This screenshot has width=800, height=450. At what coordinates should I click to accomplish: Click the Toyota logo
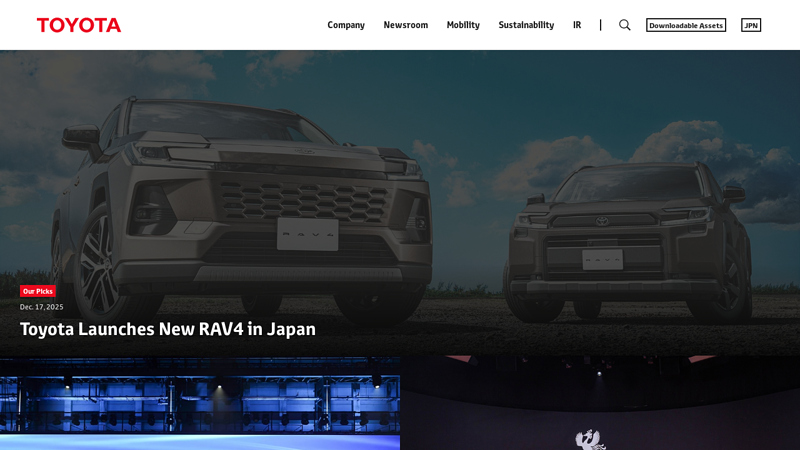[x=79, y=25]
